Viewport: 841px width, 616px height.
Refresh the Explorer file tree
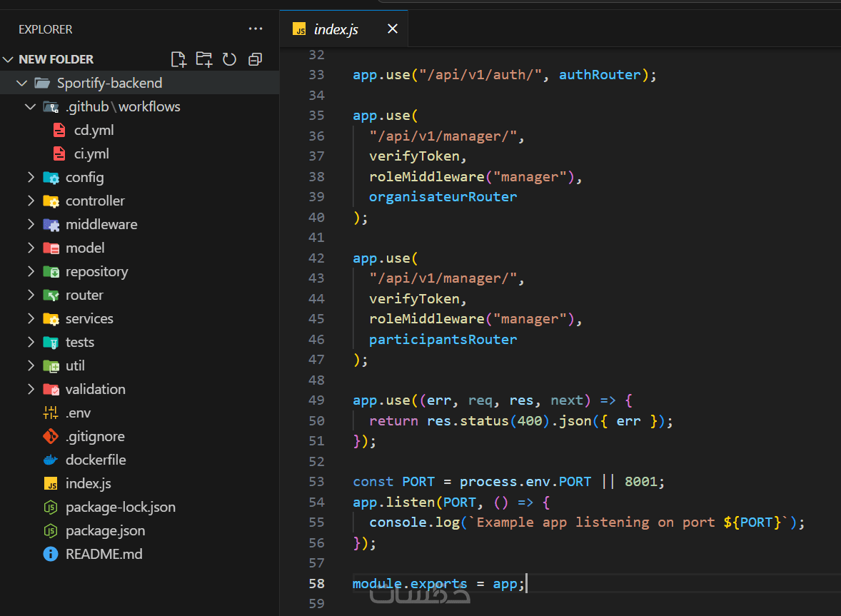click(x=229, y=59)
